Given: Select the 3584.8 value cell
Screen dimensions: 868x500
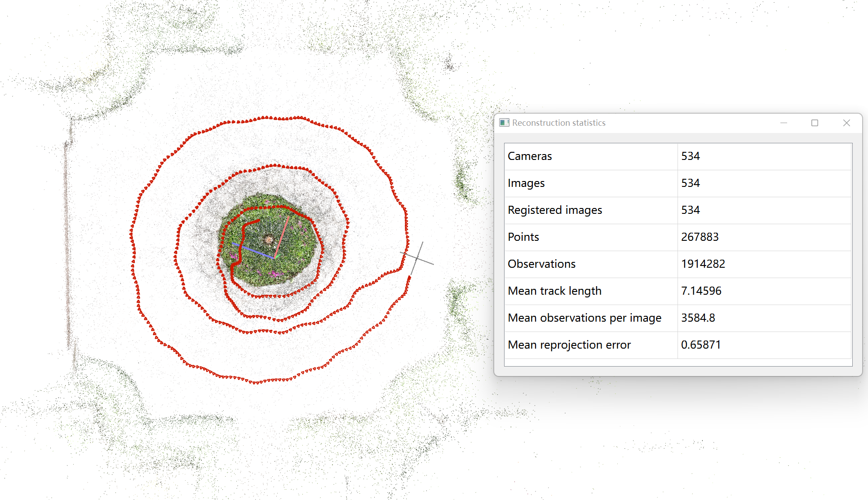Looking at the screenshot, I should 764,318.
